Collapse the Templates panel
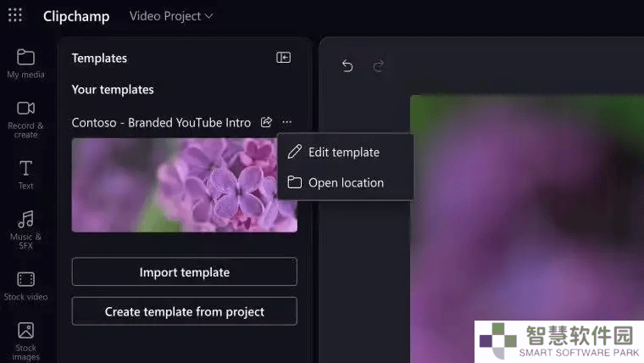The image size is (644, 363). click(283, 57)
